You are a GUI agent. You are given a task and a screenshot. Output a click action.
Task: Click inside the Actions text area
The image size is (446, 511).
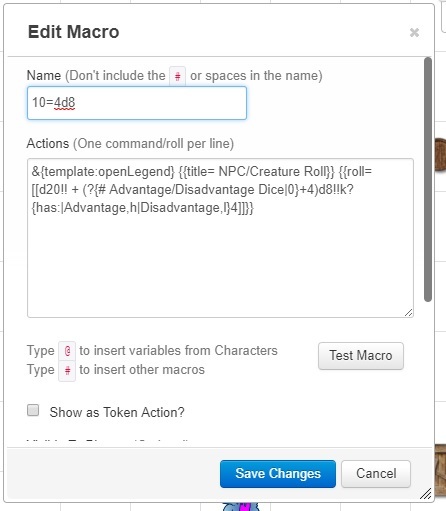click(220, 238)
